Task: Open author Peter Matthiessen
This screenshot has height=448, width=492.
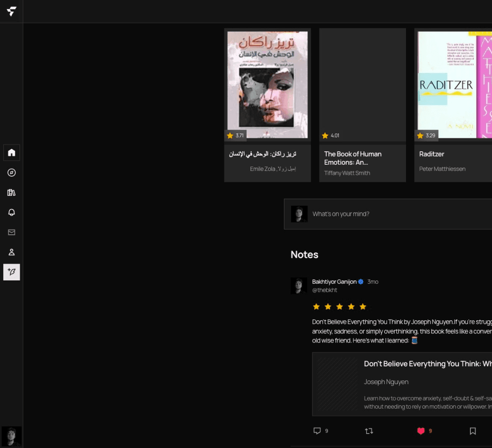Action: [x=442, y=169]
